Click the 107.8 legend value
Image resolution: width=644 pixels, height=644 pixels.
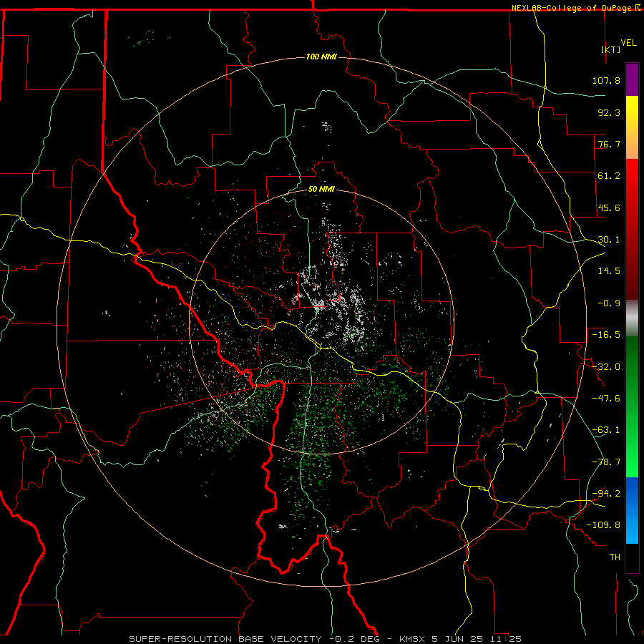coord(606,80)
